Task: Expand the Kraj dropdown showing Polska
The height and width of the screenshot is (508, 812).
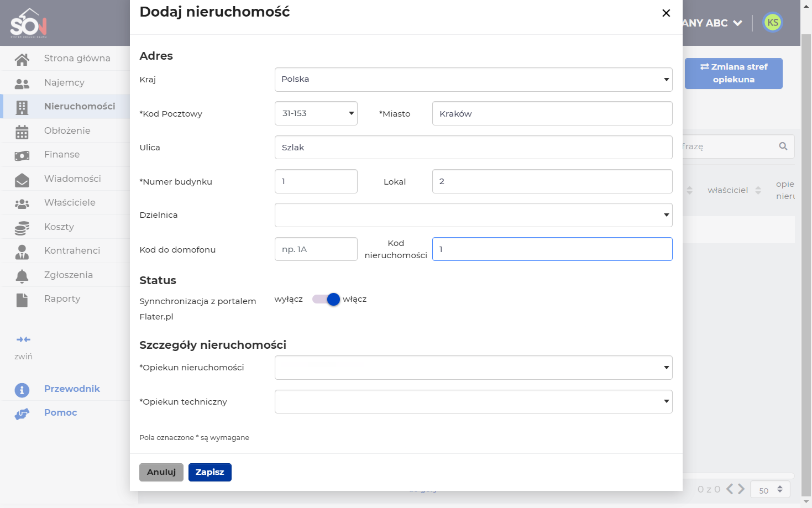Action: tap(473, 80)
